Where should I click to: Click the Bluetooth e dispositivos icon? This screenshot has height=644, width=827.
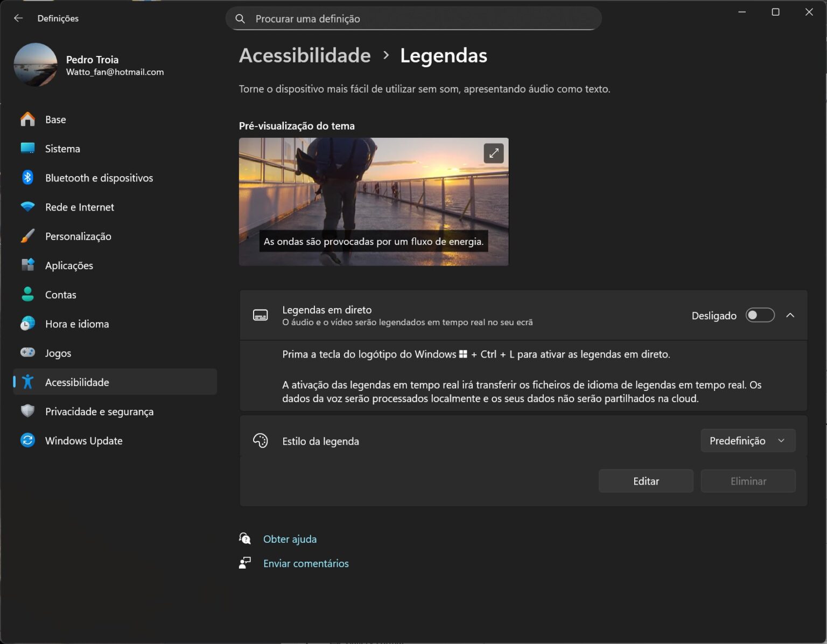point(27,177)
